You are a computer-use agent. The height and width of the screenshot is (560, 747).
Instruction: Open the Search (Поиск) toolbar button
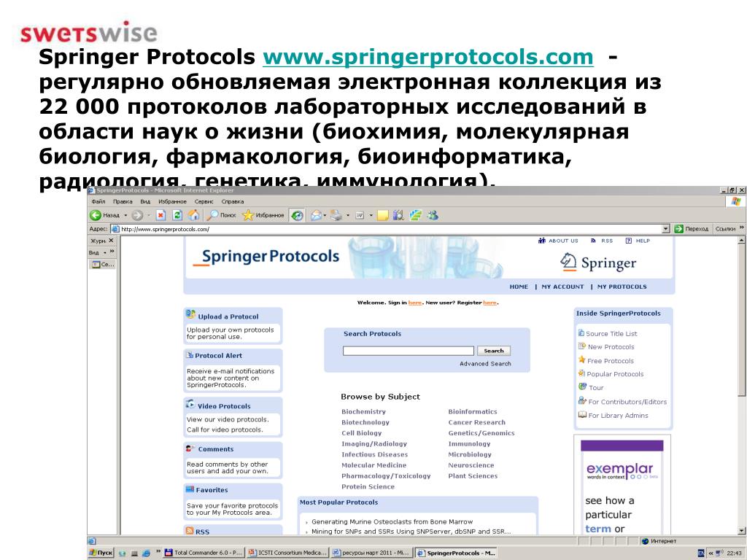point(221,215)
